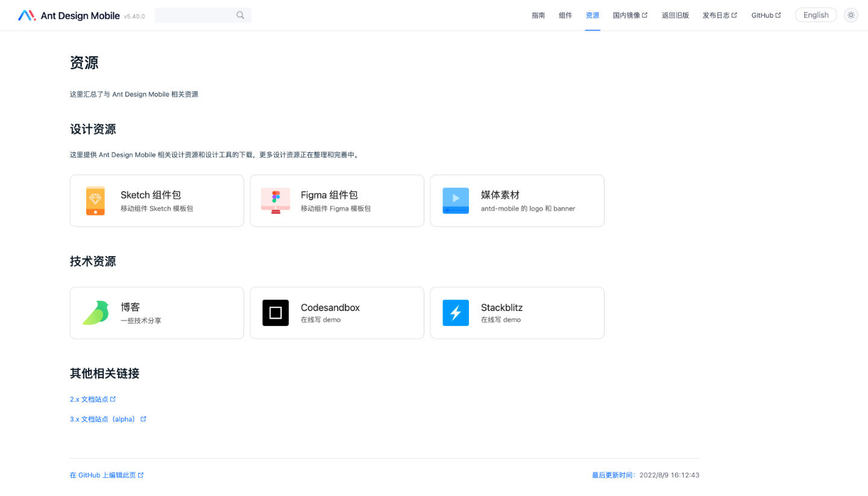868x496 pixels.
Task: Open the Figma 组件包 card title
Action: tap(329, 195)
